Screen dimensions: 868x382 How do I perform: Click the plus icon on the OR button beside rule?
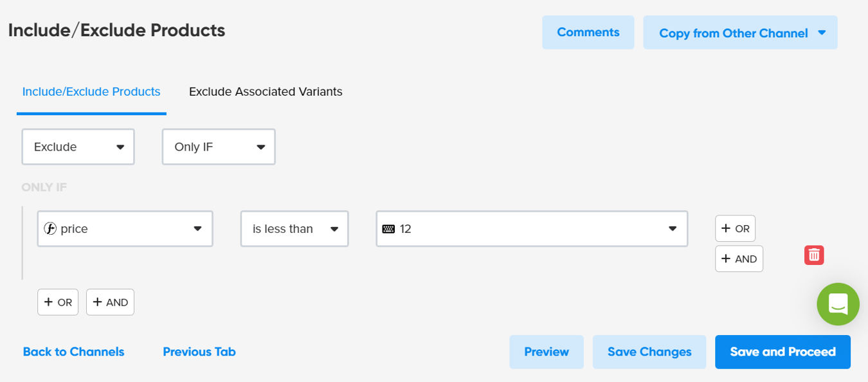tap(727, 228)
